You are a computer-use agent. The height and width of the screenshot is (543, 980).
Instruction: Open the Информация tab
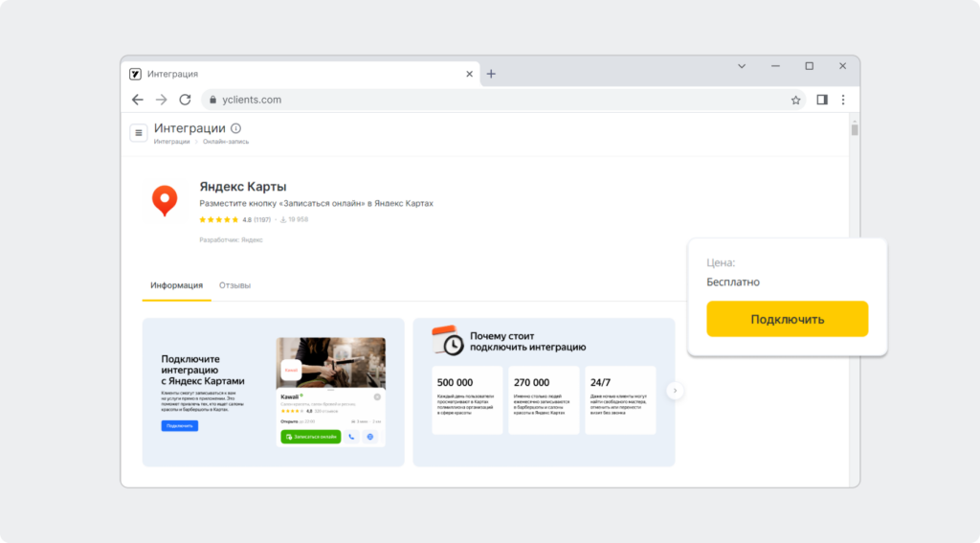pyautogui.click(x=176, y=285)
